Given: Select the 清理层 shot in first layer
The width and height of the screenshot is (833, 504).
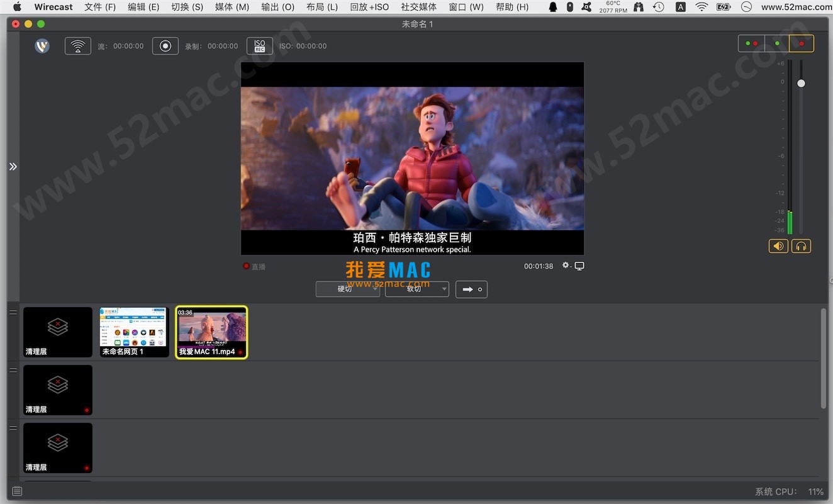Looking at the screenshot, I should pos(58,332).
